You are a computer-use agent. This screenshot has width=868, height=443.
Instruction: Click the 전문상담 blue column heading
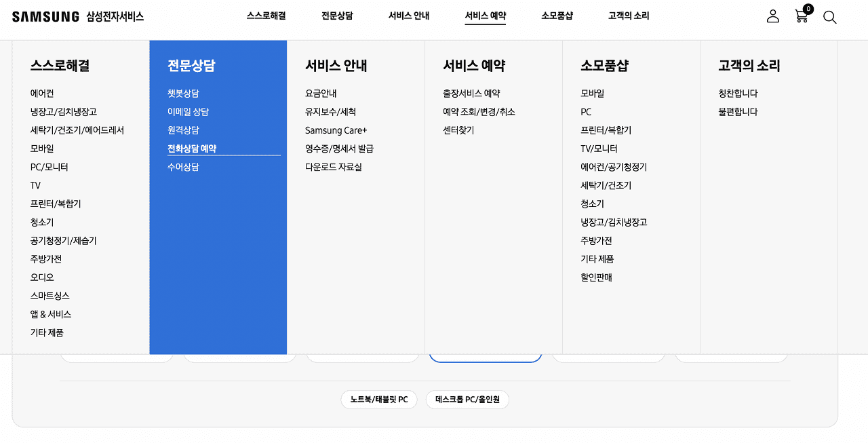[191, 66]
